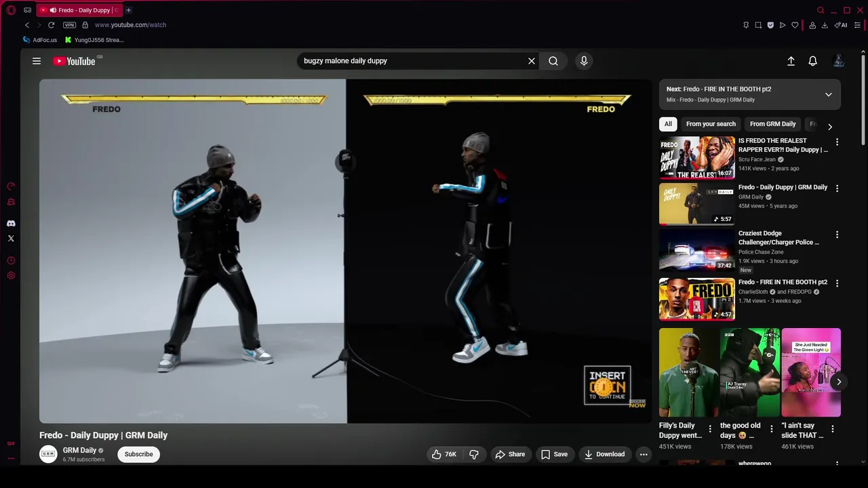
Task: Like the video with 76K likes
Action: [444, 454]
